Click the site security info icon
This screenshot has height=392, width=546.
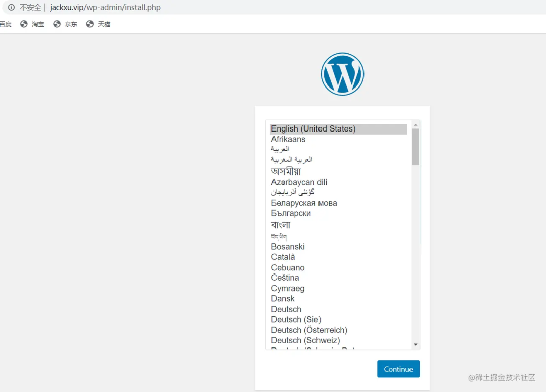pos(11,8)
